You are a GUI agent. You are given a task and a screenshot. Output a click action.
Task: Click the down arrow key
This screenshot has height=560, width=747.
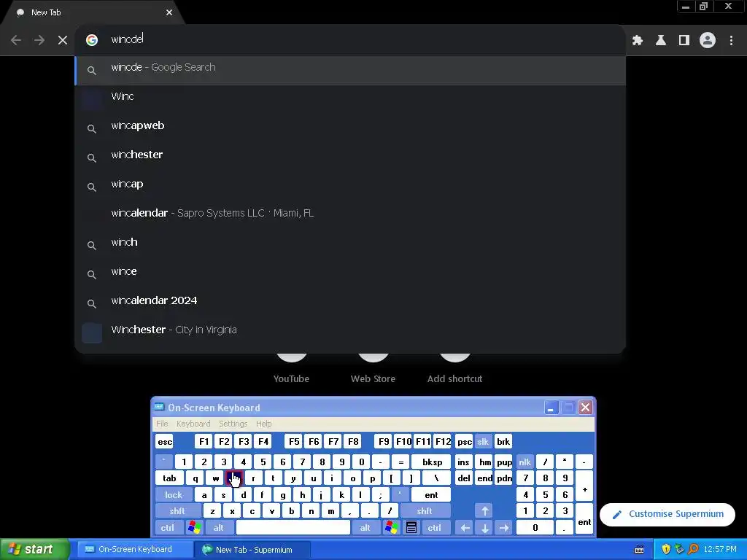[484, 528]
